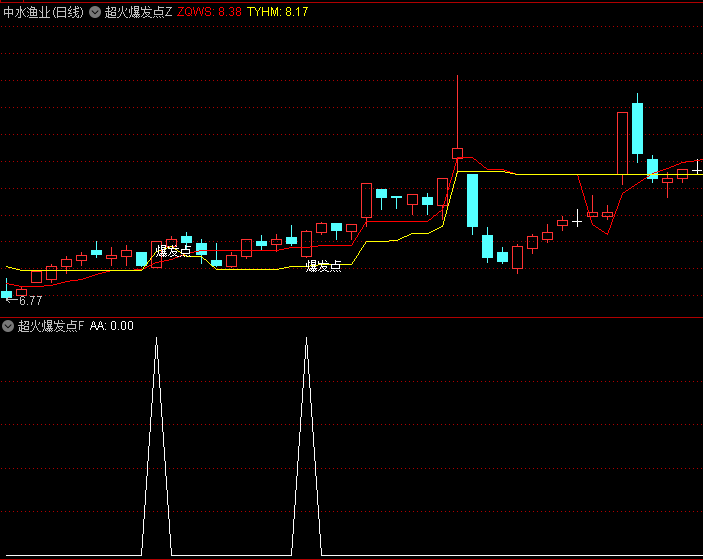Click the first cyan candle at far left
The image size is (703, 560).
(7, 294)
